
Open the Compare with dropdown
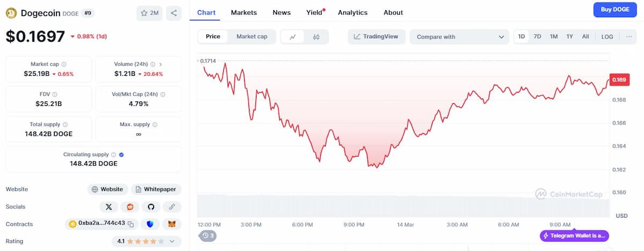[x=459, y=37]
